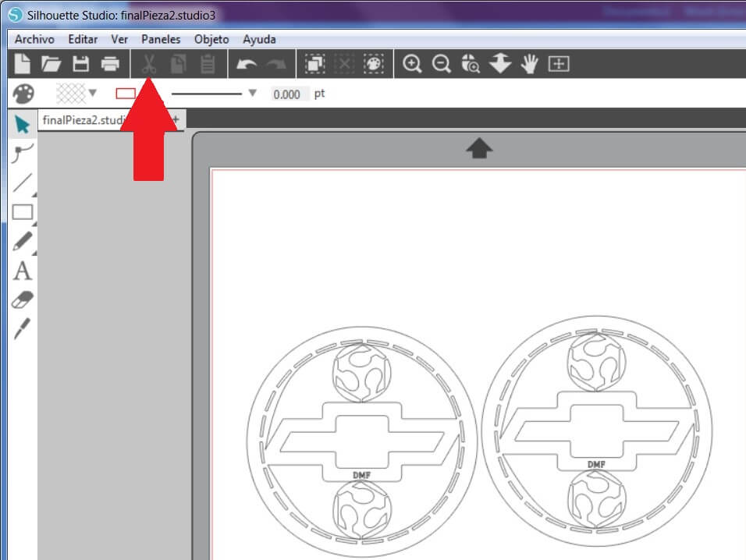Screen dimensions: 746x560
Task: Click the Paste clipboard icon
Action: (208, 64)
